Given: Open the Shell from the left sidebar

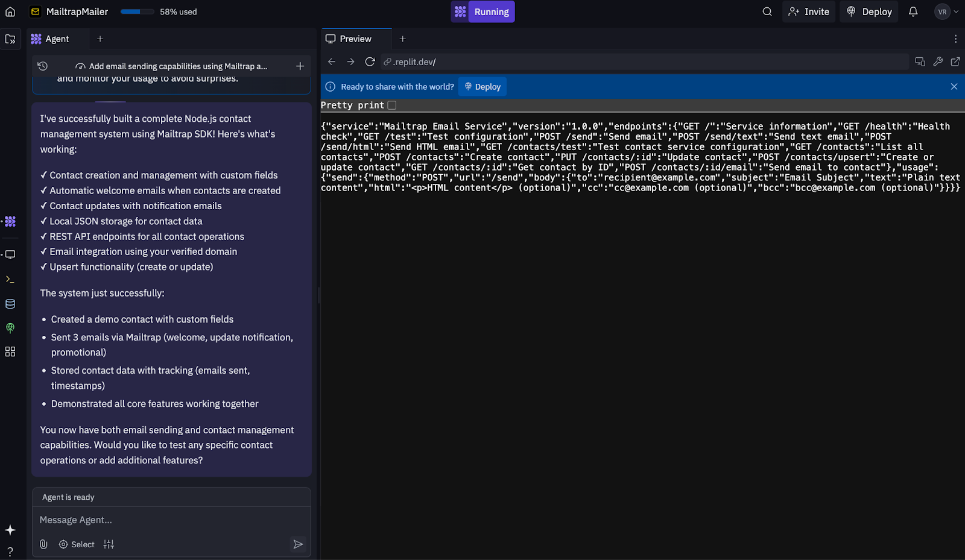Looking at the screenshot, I should point(10,278).
